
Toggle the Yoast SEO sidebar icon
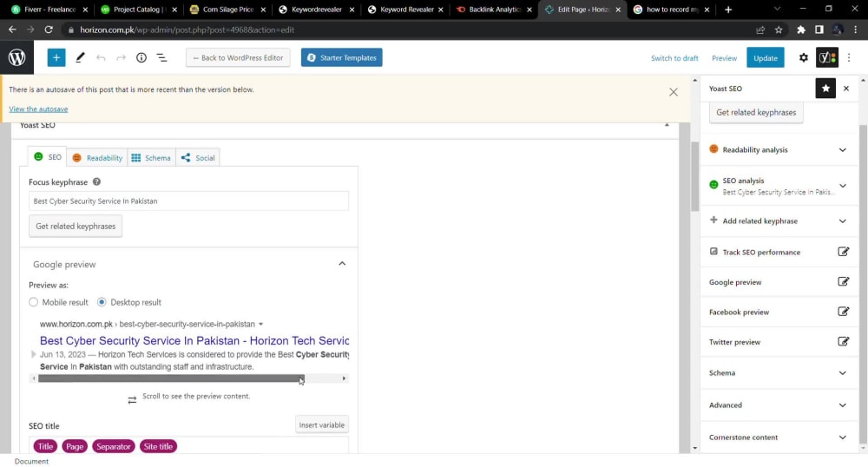pyautogui.click(x=827, y=57)
